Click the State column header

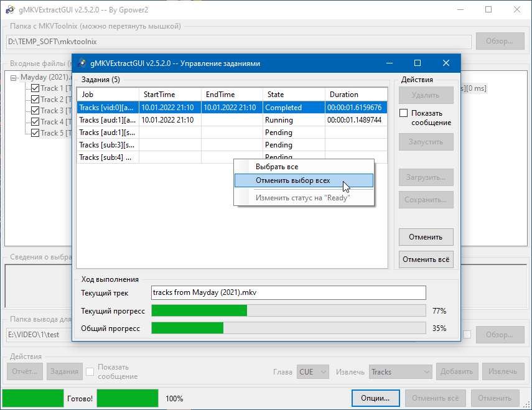tap(294, 95)
